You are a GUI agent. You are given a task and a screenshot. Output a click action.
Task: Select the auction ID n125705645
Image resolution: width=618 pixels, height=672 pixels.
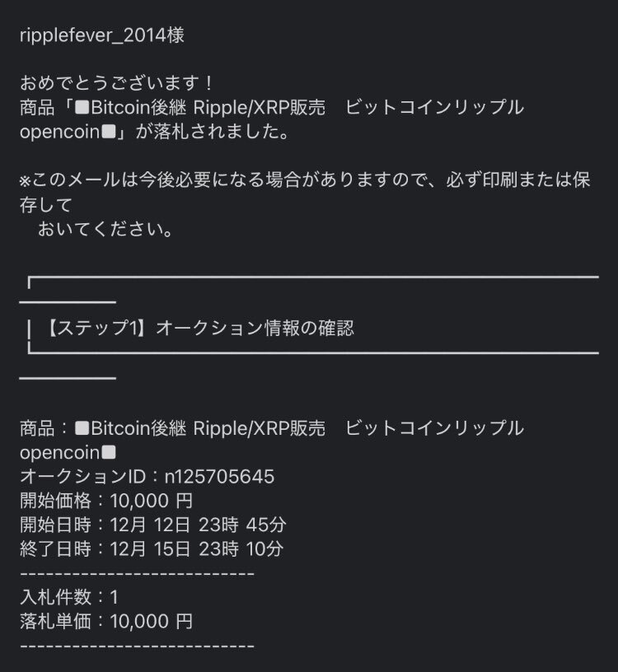[x=219, y=477]
